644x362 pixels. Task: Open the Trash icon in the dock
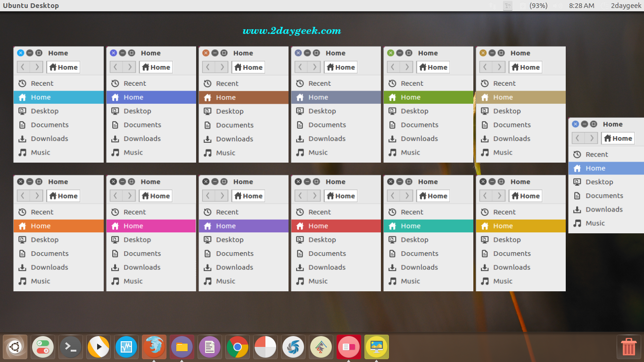628,347
